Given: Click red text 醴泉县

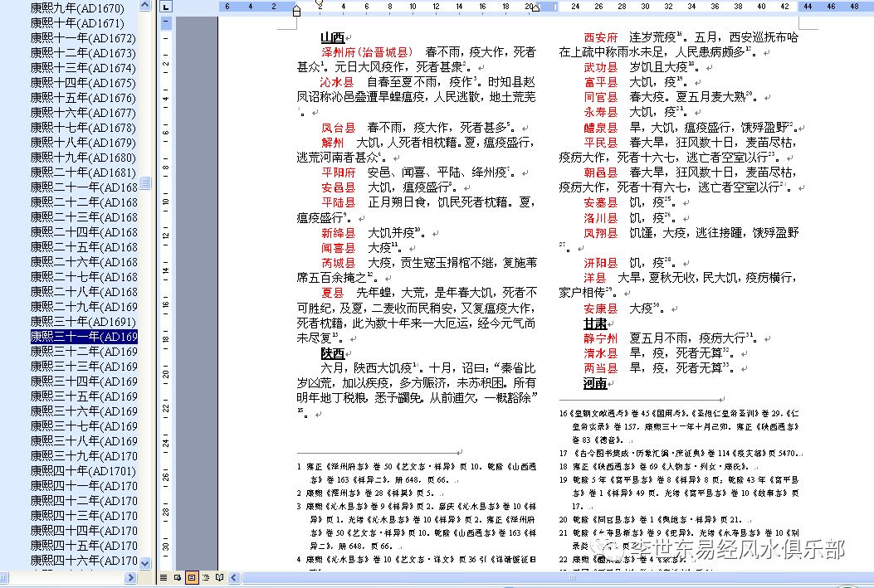Looking at the screenshot, I should click(600, 128).
